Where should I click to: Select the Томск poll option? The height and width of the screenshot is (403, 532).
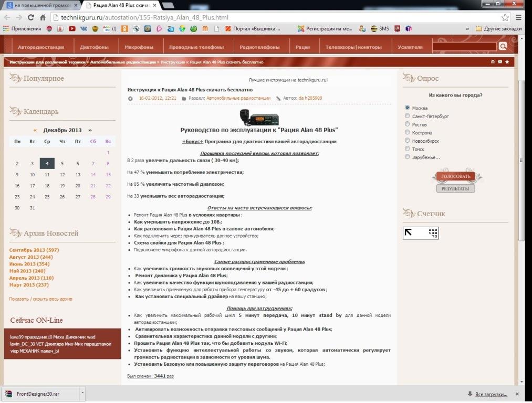[x=407, y=149]
